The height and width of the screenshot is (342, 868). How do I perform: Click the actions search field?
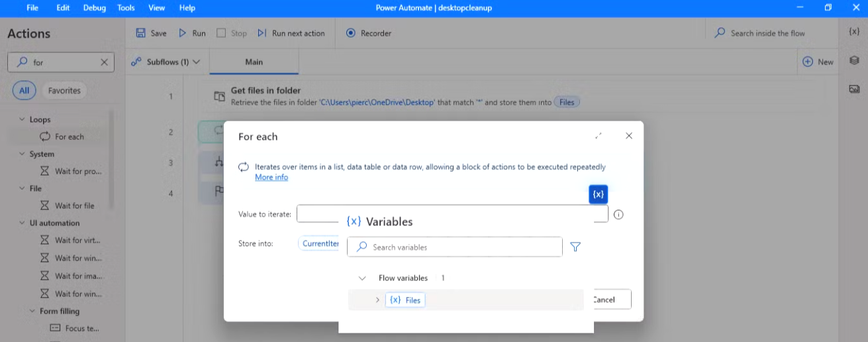pyautogui.click(x=60, y=62)
